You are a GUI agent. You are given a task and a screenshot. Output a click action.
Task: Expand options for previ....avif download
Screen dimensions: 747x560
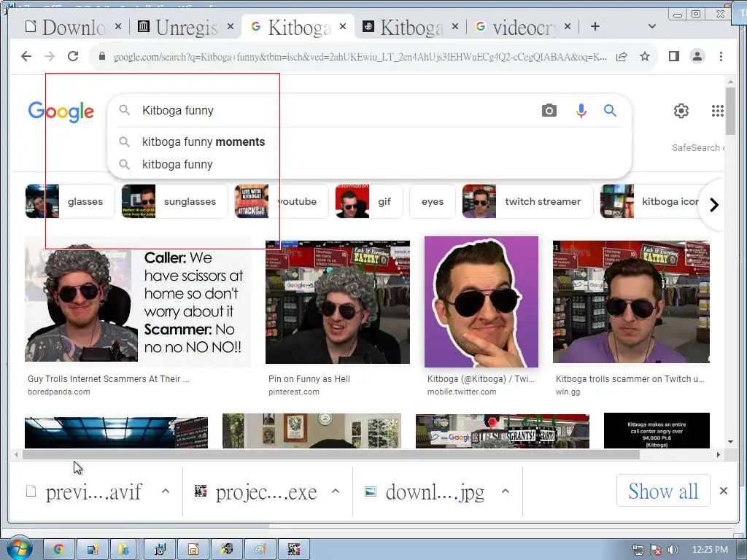coord(166,491)
